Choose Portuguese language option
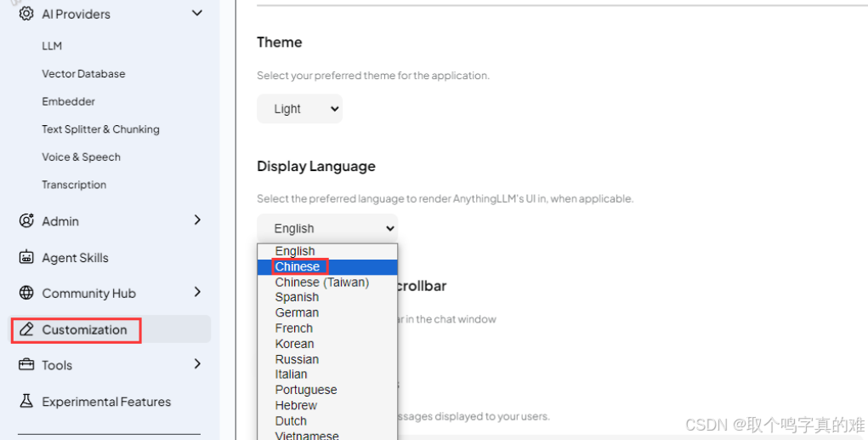Screen dimensions: 868x440 327,390
